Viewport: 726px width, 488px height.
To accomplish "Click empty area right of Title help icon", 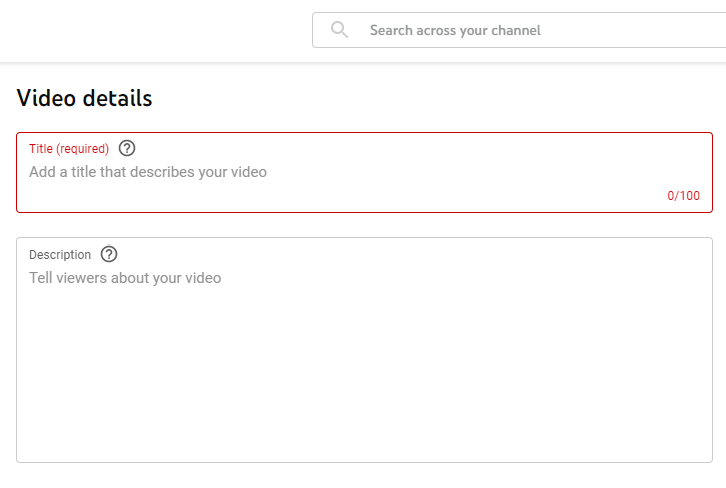I will (400, 148).
